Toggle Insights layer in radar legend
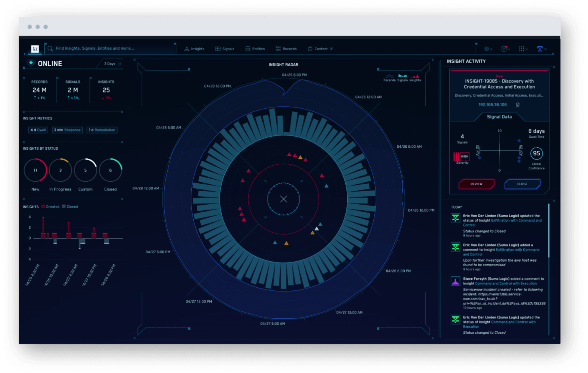588x373 pixels. [415, 78]
